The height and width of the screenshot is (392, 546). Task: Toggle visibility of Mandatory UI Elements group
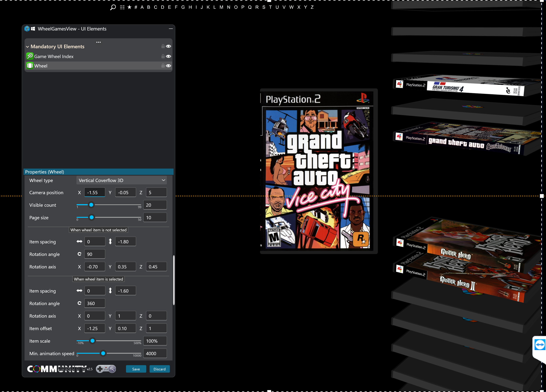[169, 46]
